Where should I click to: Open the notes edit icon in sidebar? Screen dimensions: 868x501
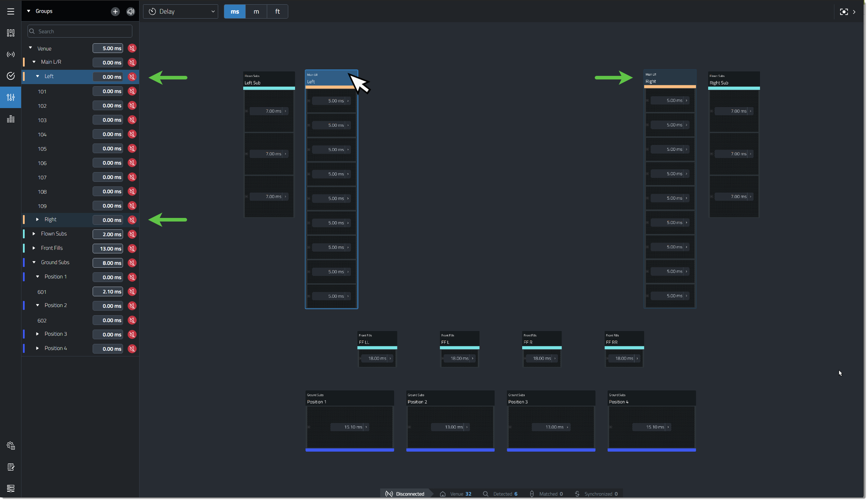pyautogui.click(x=11, y=467)
